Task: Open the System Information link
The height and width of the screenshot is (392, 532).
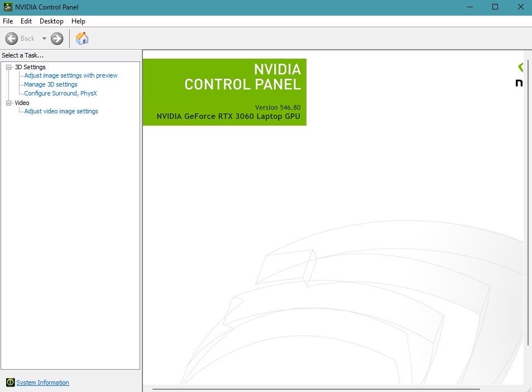Action: (x=43, y=383)
